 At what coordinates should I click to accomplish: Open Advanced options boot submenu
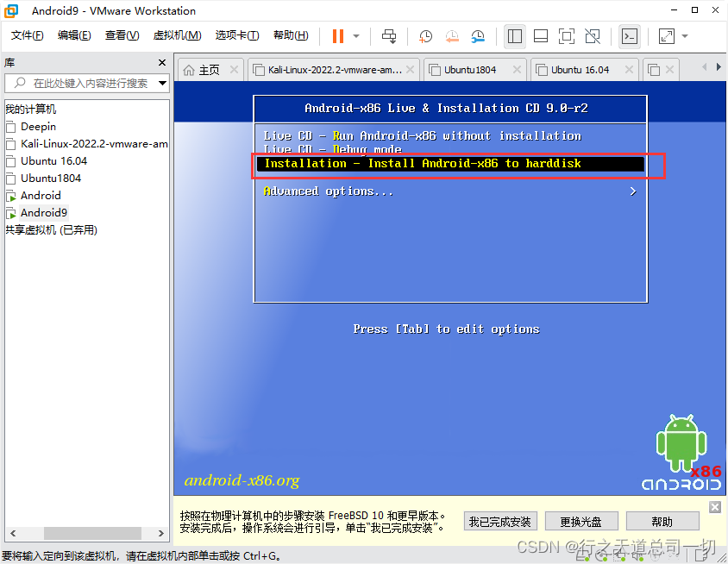[450, 191]
